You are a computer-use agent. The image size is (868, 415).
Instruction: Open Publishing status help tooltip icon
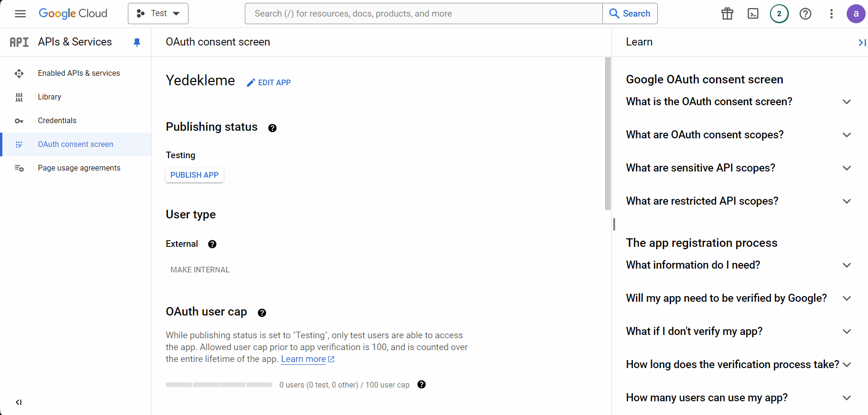272,128
